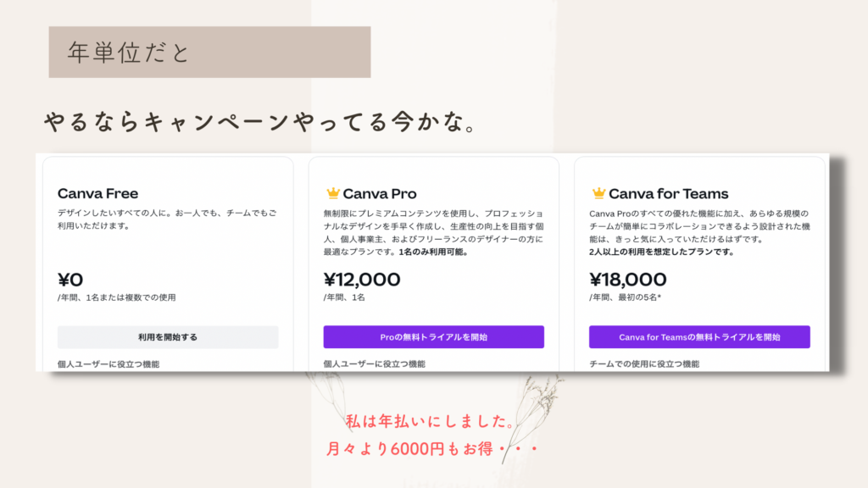The image size is (868, 488).
Task: Select the Canva Pro plan title text
Action: click(x=380, y=193)
